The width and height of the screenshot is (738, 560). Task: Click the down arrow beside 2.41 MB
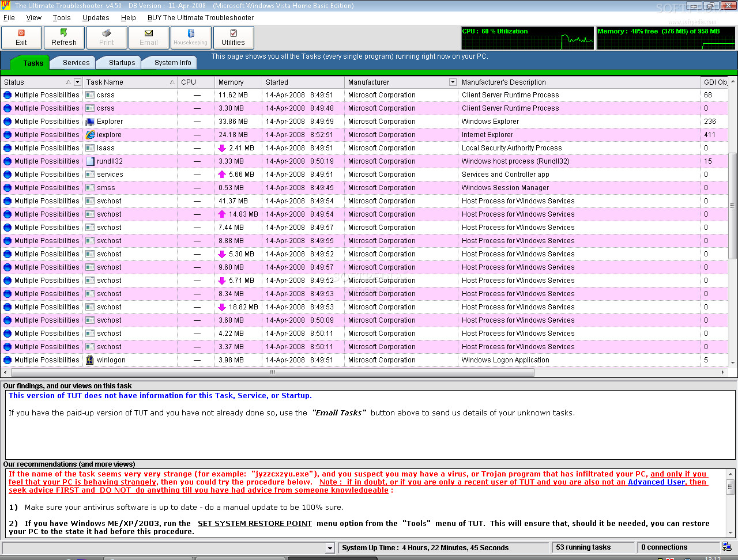[x=222, y=148]
